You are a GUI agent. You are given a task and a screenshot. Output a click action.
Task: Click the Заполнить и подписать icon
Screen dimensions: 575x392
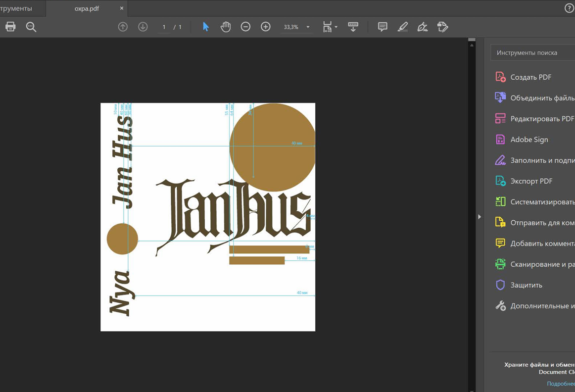pos(501,160)
